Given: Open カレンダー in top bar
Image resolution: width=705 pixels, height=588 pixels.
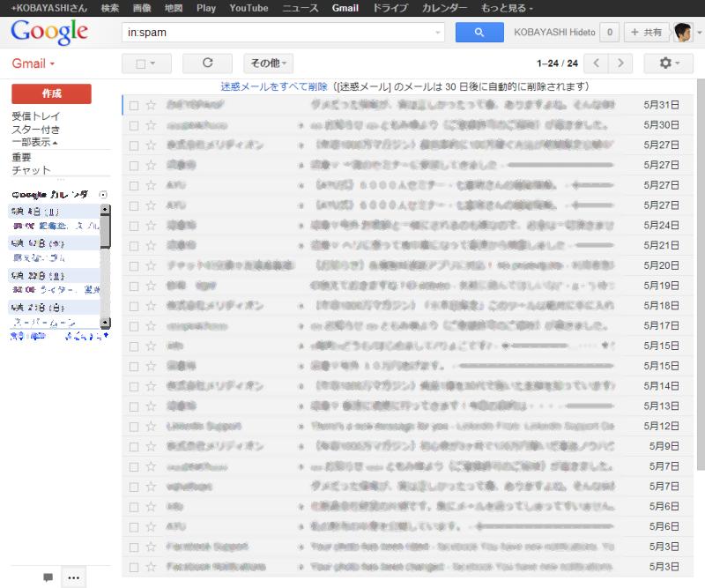Looking at the screenshot, I should pos(444,8).
